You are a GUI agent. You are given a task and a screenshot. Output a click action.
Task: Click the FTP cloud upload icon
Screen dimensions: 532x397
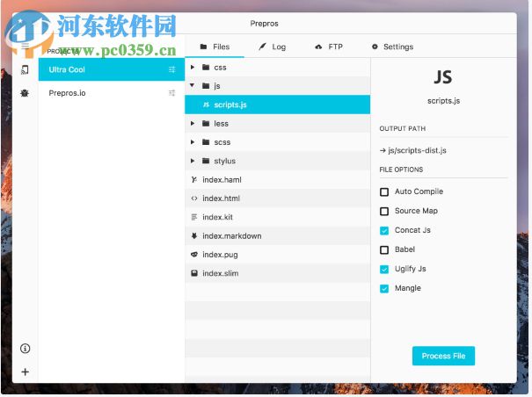tap(318, 47)
